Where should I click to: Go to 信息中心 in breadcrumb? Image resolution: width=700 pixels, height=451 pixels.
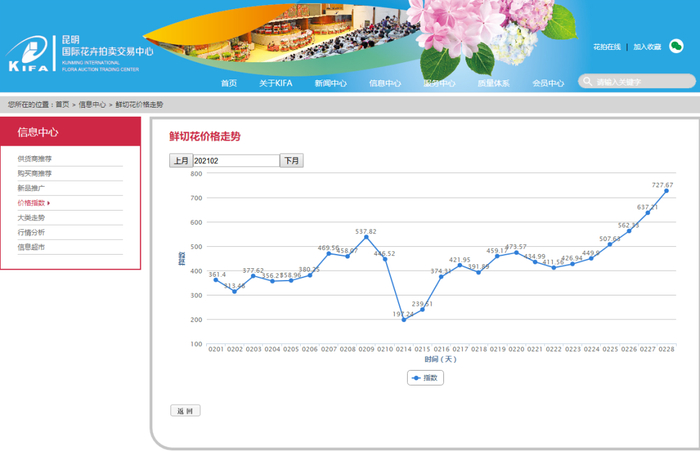click(x=92, y=104)
